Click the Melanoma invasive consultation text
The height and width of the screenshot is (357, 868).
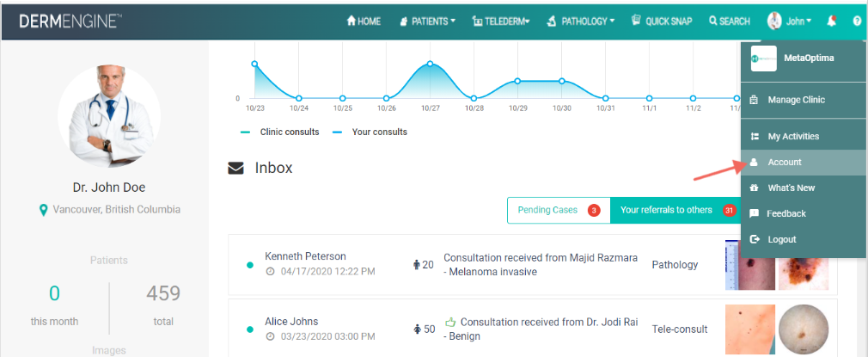[541, 264]
